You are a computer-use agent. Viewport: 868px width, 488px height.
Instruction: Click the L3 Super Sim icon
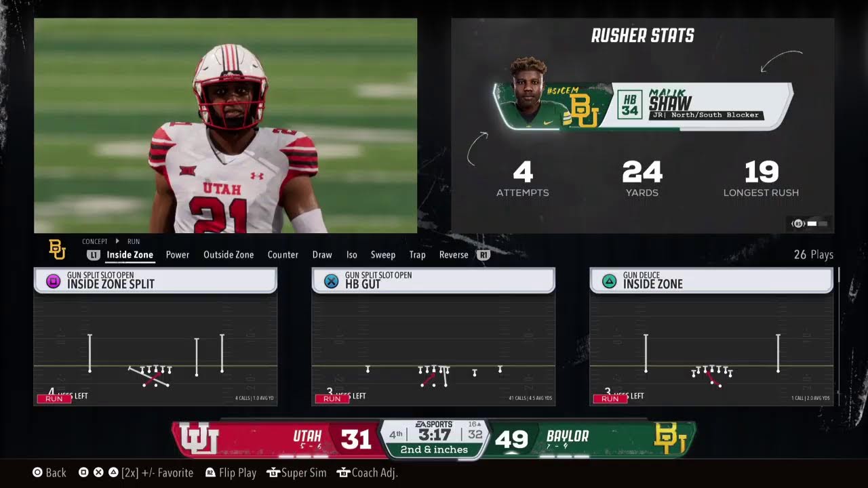(273, 472)
